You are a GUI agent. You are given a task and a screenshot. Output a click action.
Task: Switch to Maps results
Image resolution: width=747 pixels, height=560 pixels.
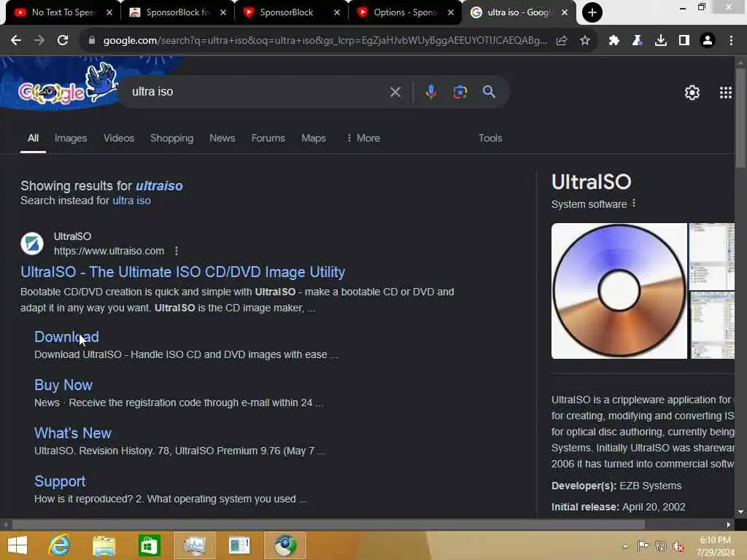coord(314,138)
